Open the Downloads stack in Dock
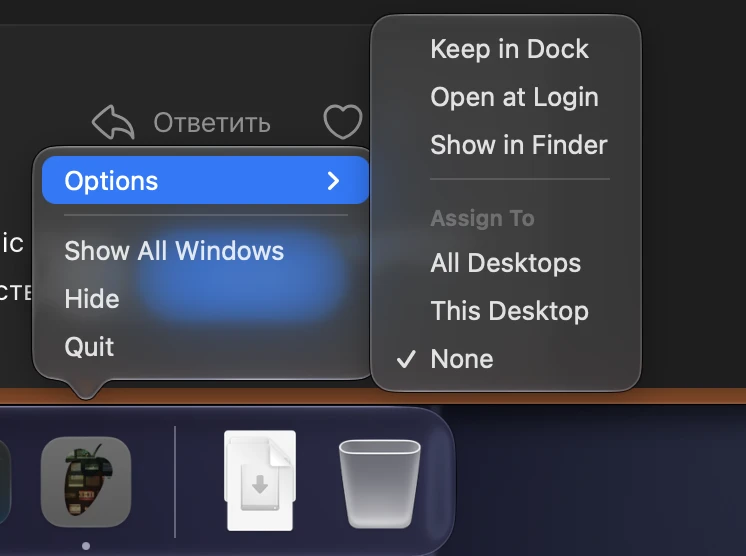This screenshot has height=556, width=746. click(260, 481)
